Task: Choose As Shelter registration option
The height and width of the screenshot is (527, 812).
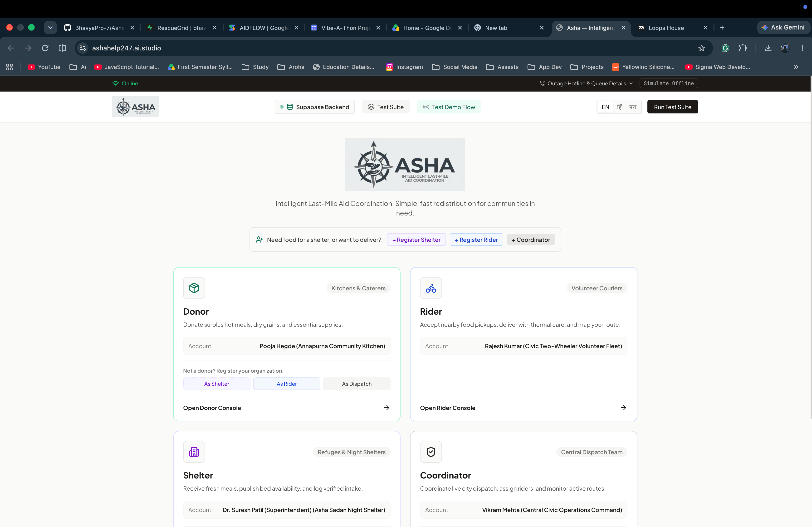Action: coord(217,383)
